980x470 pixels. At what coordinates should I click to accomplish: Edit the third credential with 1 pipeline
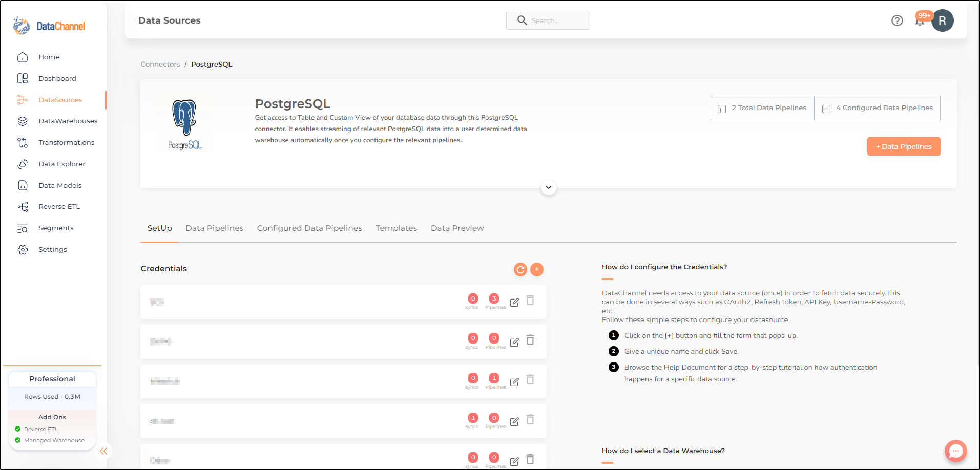[514, 381]
